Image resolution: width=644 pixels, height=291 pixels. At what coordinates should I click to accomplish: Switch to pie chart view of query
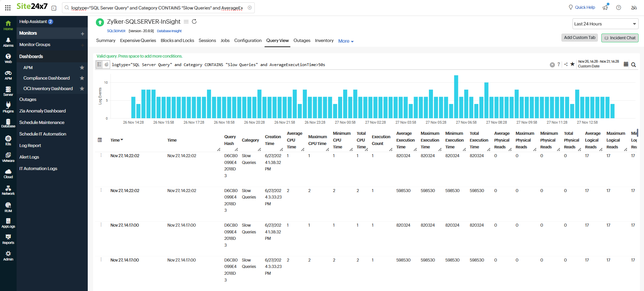pos(106,64)
